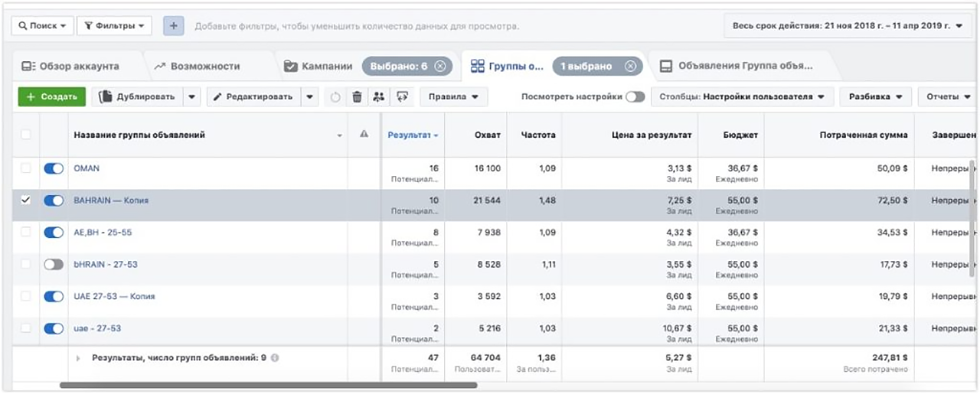This screenshot has width=980, height=394.
Task: Click the Частота column header
Action: pos(537,135)
